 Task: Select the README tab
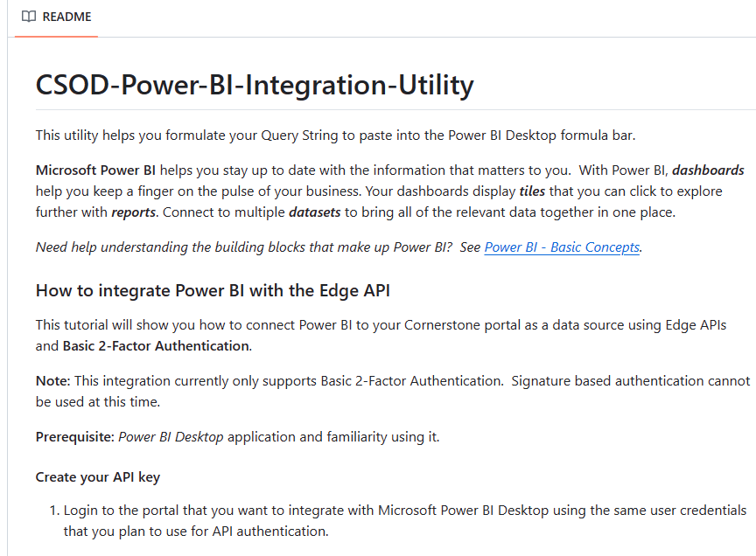[56, 17]
